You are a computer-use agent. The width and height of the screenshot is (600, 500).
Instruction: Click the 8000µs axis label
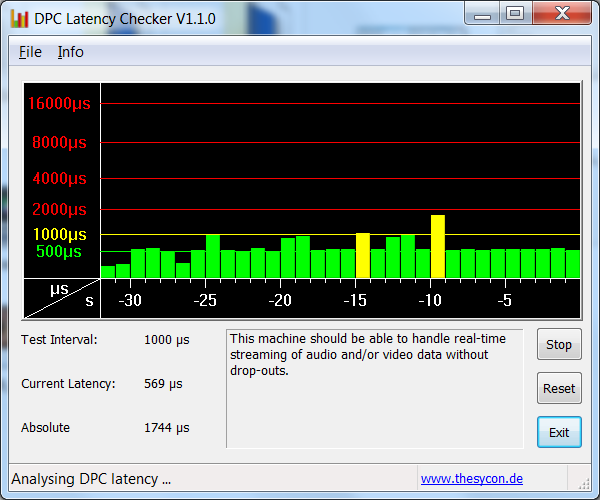pyautogui.click(x=59, y=142)
